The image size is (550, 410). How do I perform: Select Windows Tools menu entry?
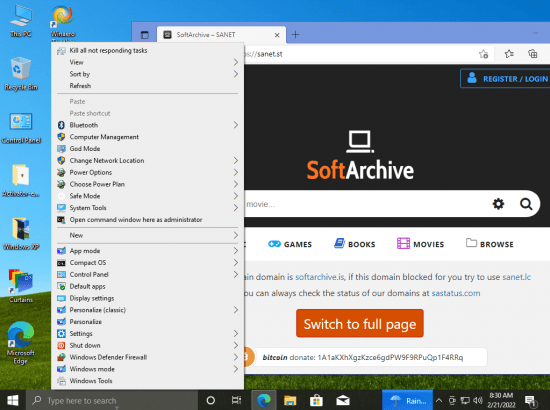[147, 381]
